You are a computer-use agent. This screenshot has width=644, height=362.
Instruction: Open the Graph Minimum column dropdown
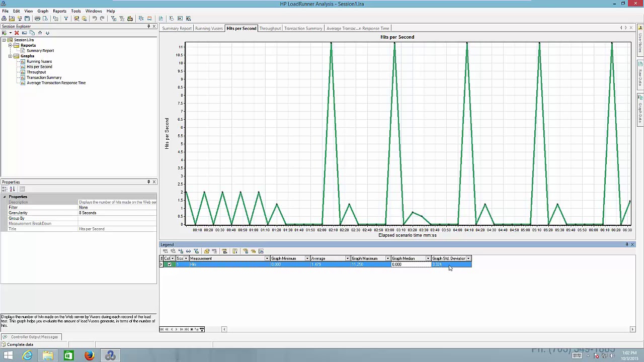[307, 258]
